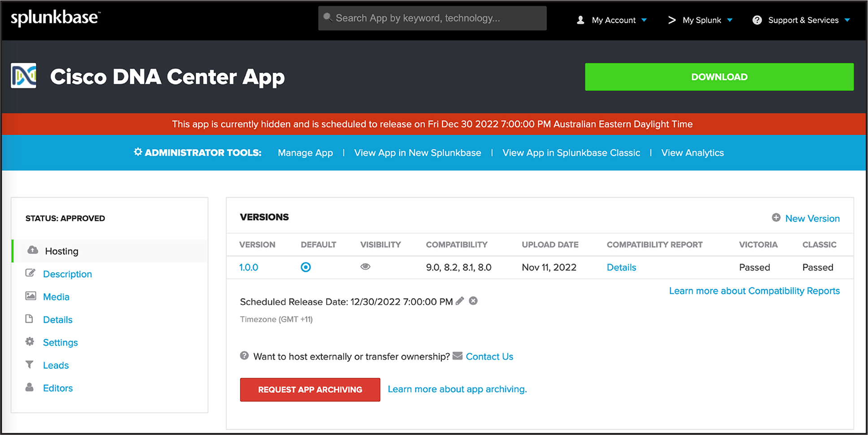Go to Description in the sidebar
Image resolution: width=868 pixels, height=435 pixels.
coord(67,274)
